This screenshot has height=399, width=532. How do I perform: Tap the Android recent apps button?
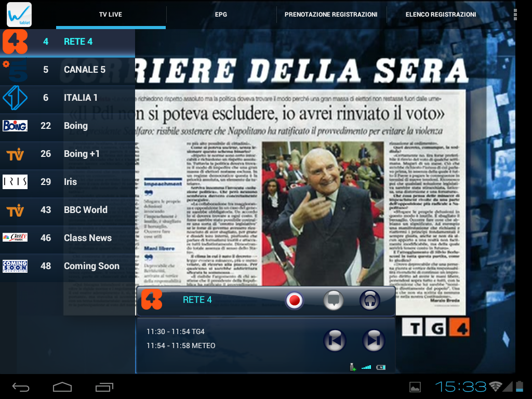(104, 387)
